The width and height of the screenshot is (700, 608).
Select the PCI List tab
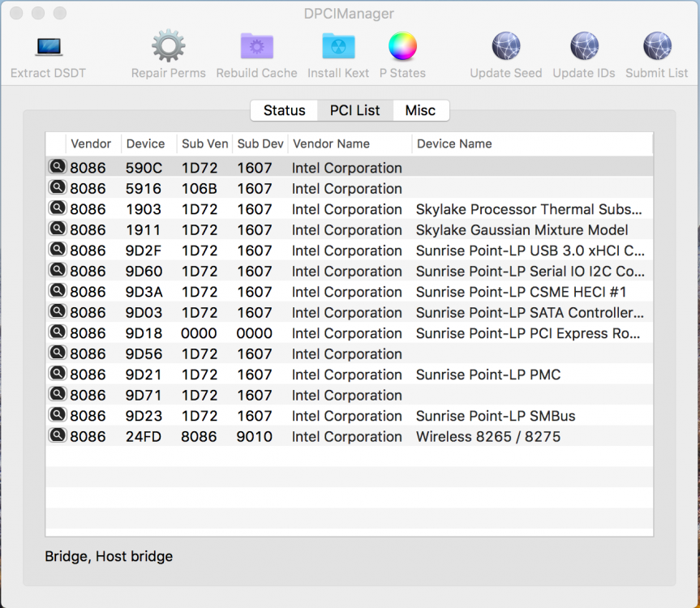(355, 110)
